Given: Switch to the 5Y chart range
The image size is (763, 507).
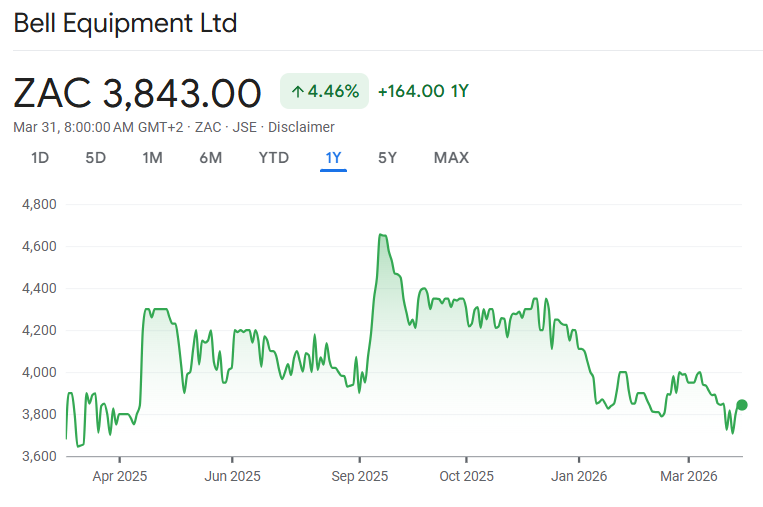Looking at the screenshot, I should 387,158.
